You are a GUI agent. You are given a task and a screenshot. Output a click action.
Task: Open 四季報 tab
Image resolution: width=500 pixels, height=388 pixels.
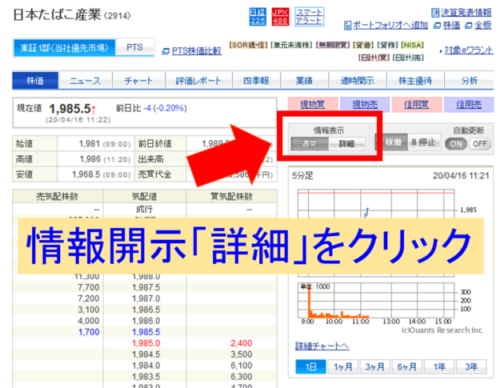tap(256, 81)
